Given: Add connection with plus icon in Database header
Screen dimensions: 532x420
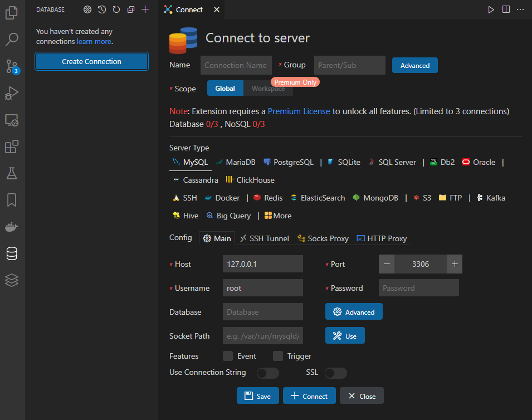Looking at the screenshot, I should (x=145, y=9).
